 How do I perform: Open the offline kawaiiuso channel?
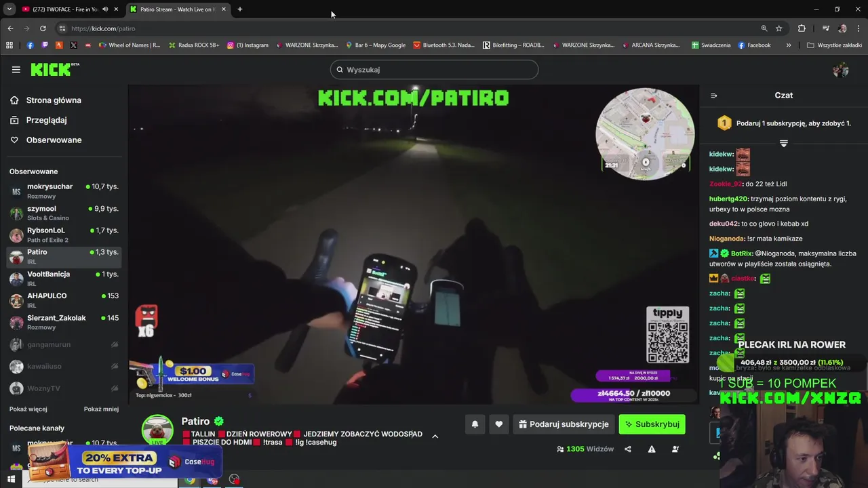(64, 366)
